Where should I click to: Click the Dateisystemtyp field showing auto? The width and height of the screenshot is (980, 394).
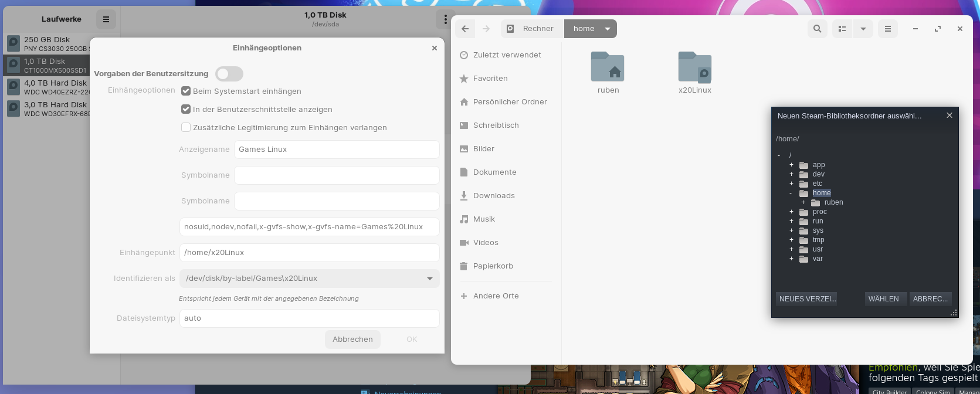(x=310, y=318)
